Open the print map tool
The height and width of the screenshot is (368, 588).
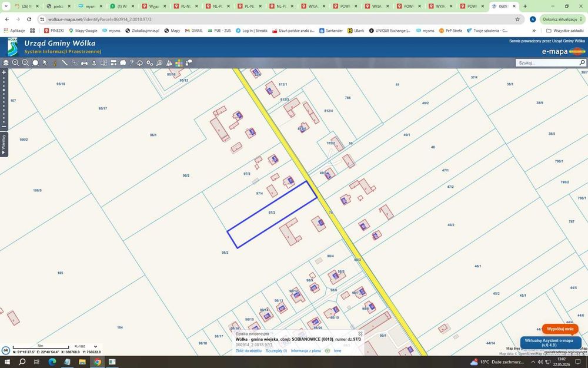coord(84,63)
